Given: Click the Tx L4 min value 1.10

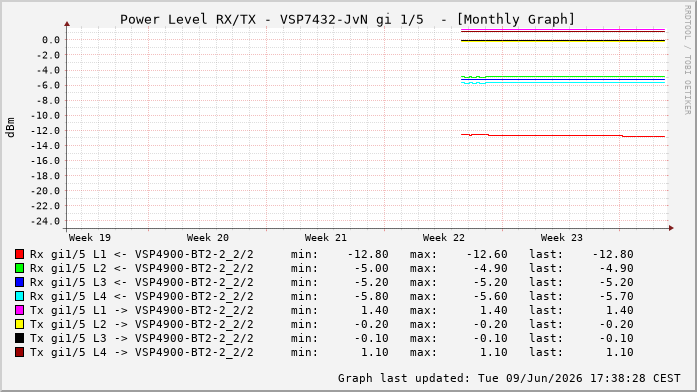Looking at the screenshot, I should [375, 352].
